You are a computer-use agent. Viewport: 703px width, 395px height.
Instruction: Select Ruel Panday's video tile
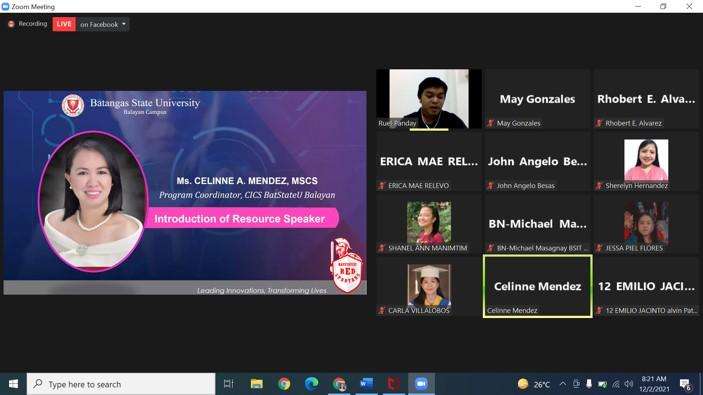pos(429,99)
